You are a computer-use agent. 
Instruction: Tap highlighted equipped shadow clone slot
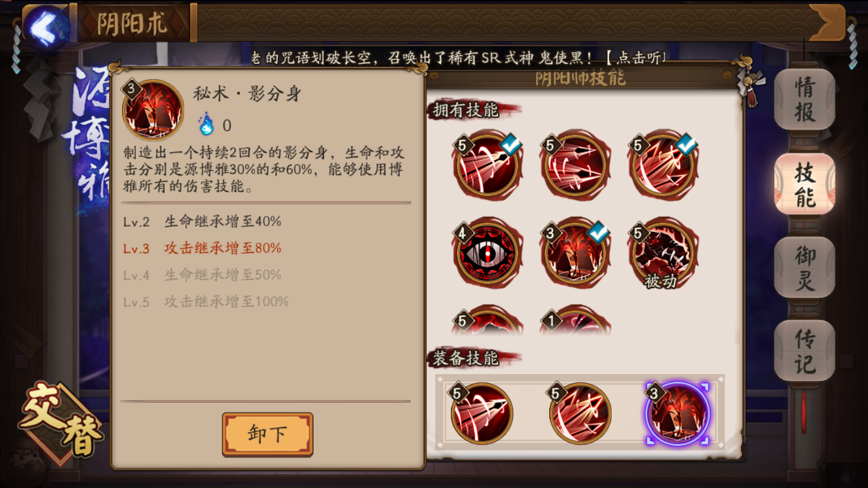tap(678, 413)
